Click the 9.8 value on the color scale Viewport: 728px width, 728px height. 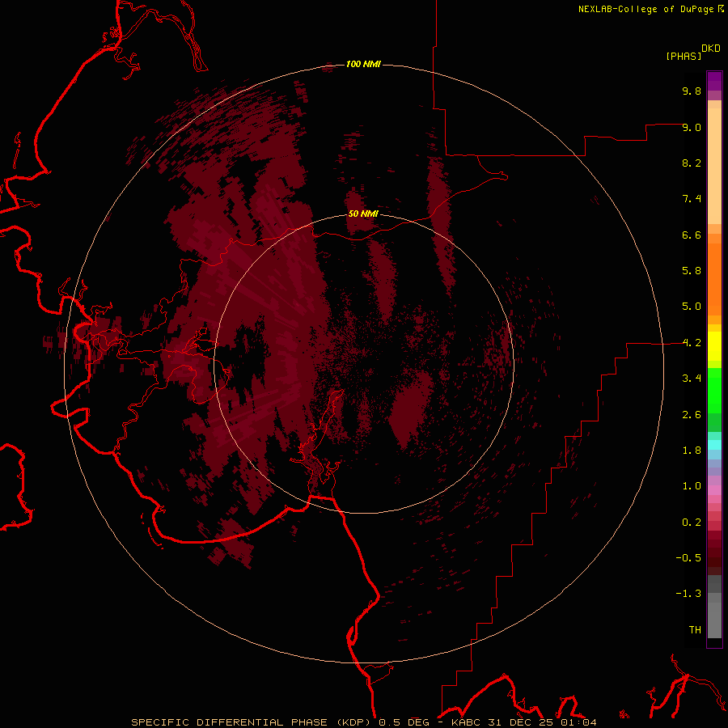(x=692, y=91)
